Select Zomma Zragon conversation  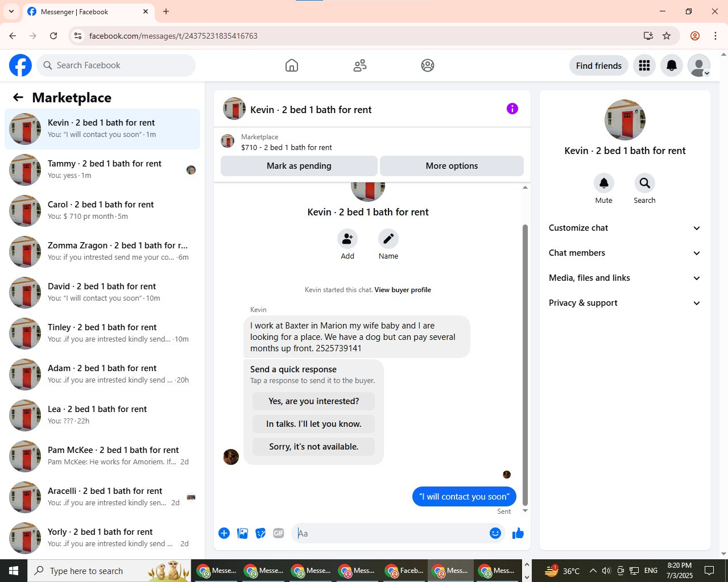[x=102, y=252]
